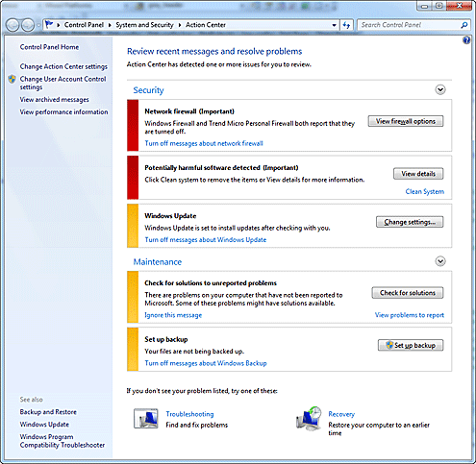
Task: Open Change User Account Control settings
Action: (x=63, y=83)
